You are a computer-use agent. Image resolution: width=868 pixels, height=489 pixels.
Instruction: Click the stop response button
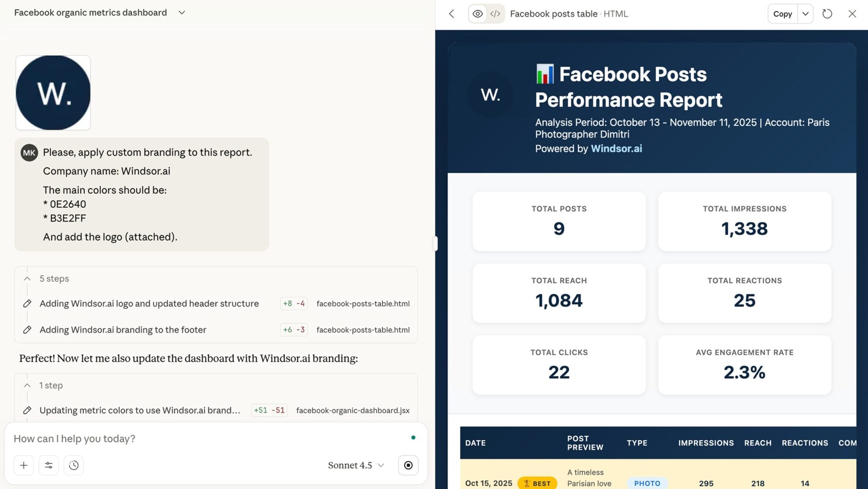[408, 465]
